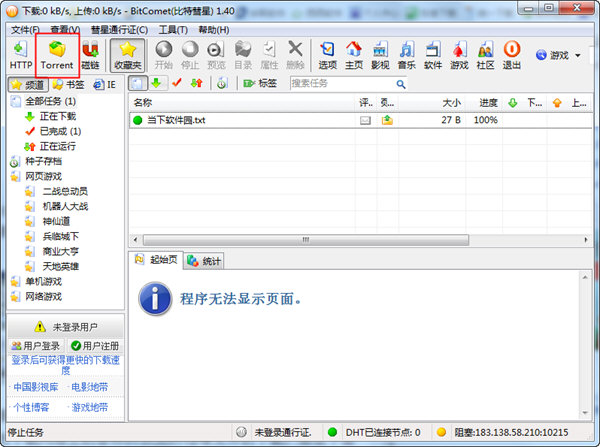Click the Torrent open button

click(57, 54)
